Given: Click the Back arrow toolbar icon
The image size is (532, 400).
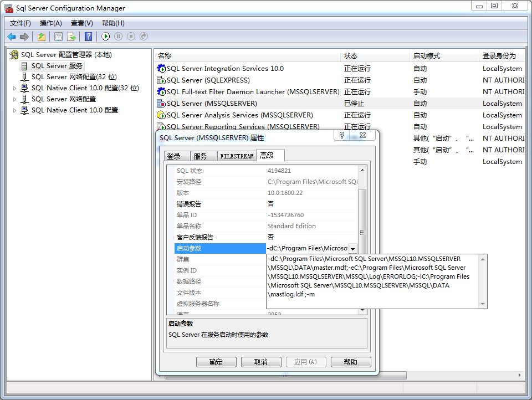Looking at the screenshot, I should point(12,37).
